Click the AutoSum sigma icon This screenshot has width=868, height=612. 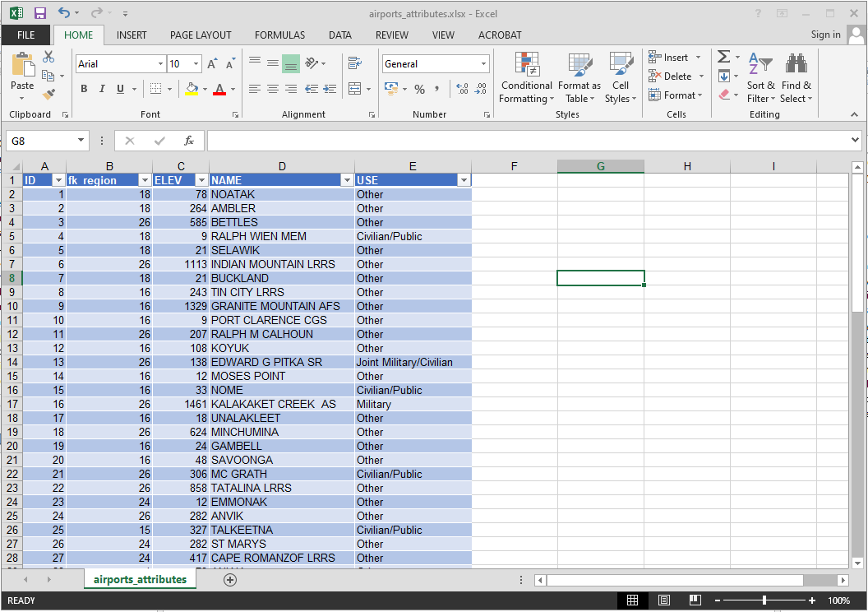pos(723,57)
